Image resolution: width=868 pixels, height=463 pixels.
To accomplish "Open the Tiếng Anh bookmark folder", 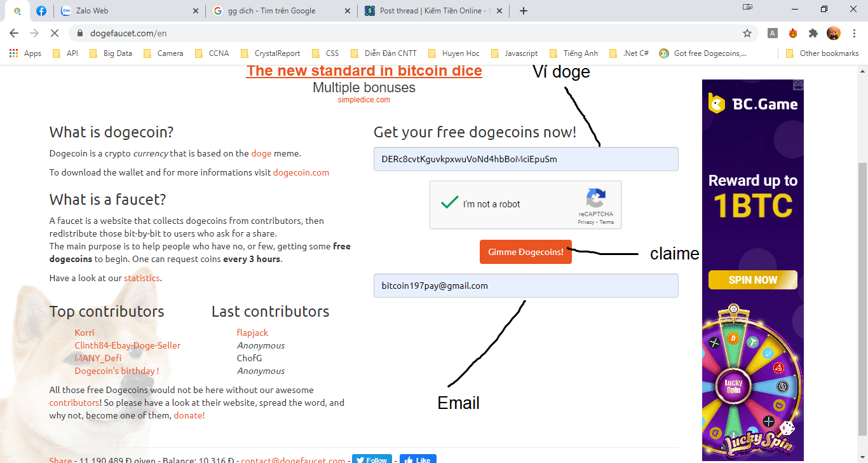I will (573, 53).
